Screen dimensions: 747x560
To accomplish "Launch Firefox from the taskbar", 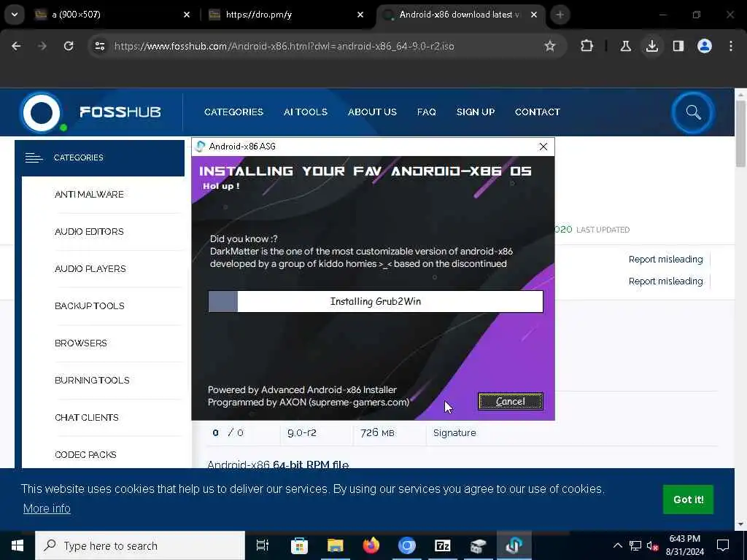I will tap(371, 545).
